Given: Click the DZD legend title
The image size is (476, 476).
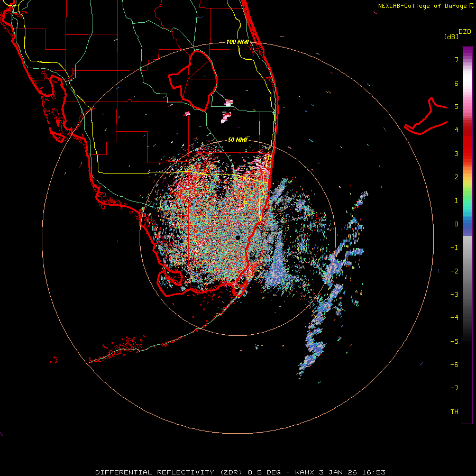Looking at the screenshot, I should [465, 32].
